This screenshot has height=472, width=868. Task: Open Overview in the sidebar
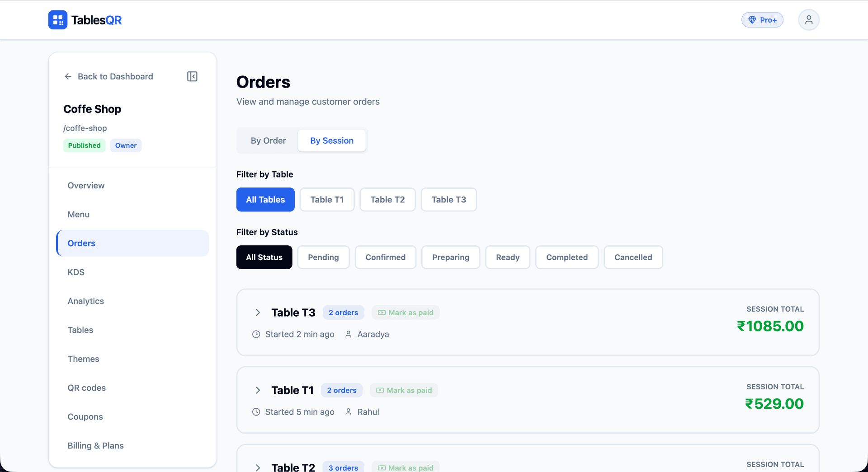click(132, 186)
